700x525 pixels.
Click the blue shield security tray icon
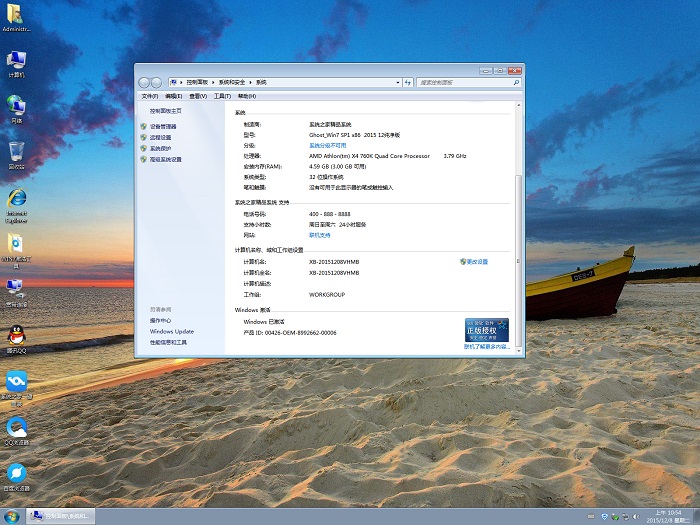[x=604, y=517]
